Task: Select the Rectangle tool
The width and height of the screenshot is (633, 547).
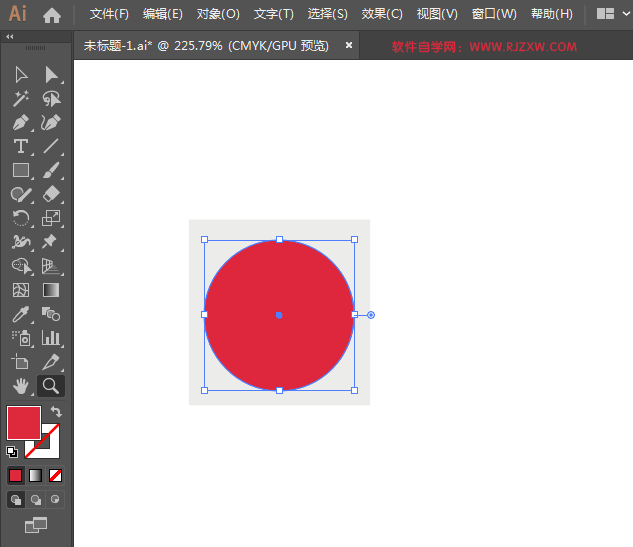Action: tap(21, 171)
